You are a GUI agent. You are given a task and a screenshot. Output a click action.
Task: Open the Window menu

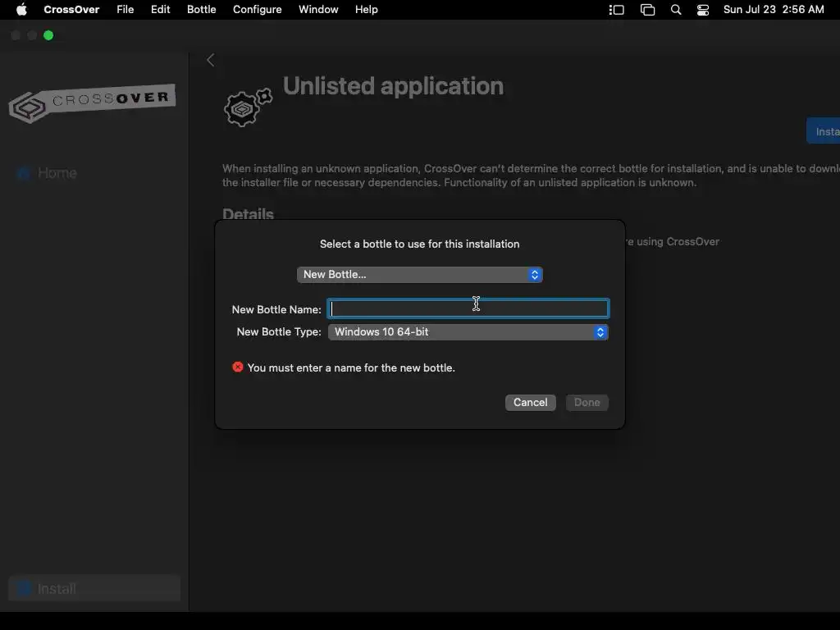point(318,10)
